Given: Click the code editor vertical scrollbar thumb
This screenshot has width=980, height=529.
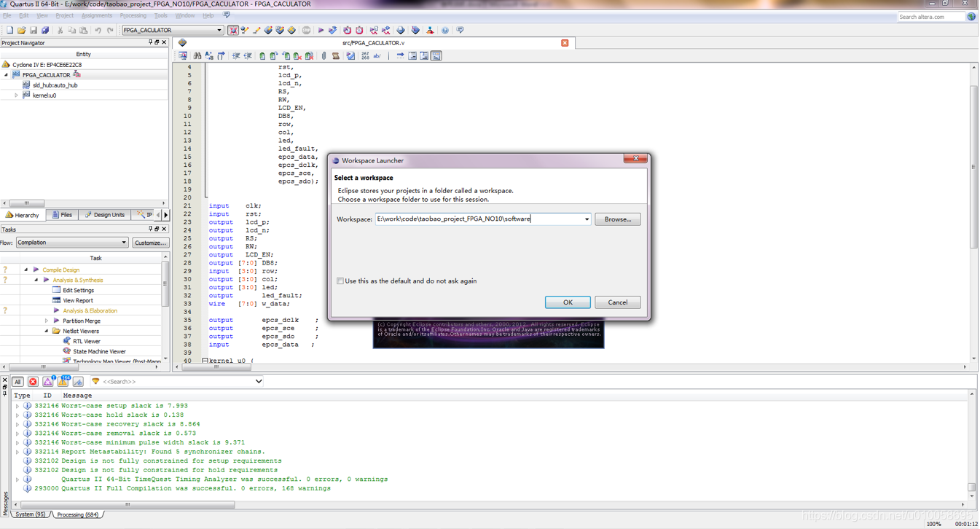Looking at the screenshot, I should pos(973,167).
